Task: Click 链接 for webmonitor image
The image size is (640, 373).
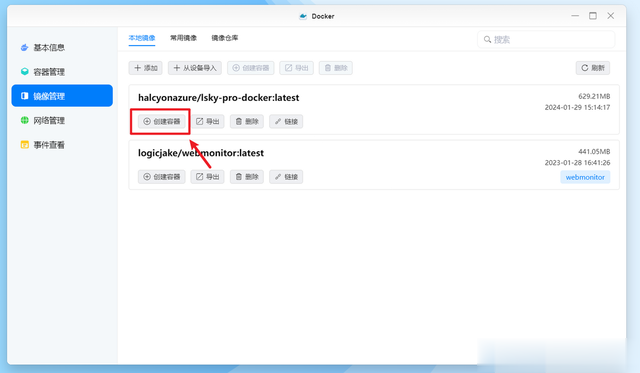Action: (286, 177)
